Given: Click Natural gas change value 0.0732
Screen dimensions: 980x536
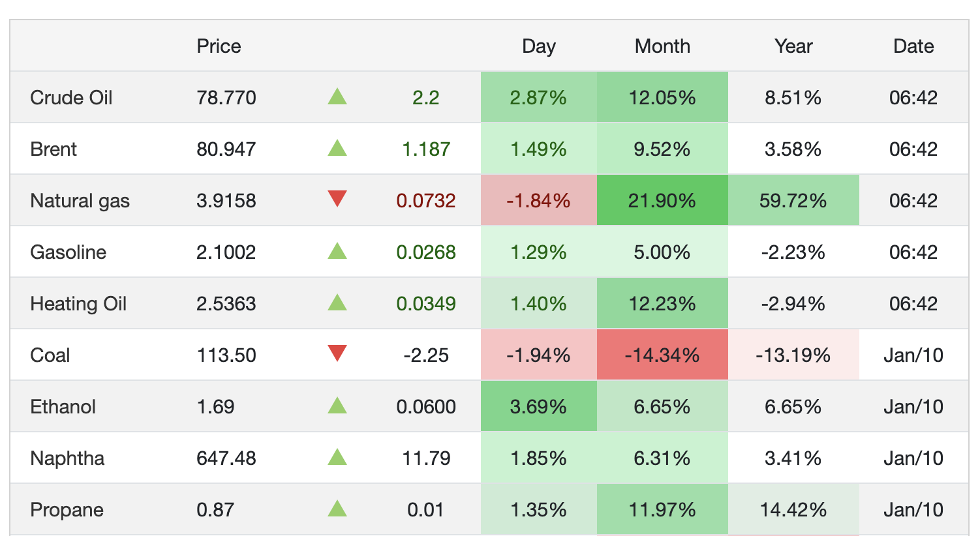Looking at the screenshot, I should click(426, 201).
